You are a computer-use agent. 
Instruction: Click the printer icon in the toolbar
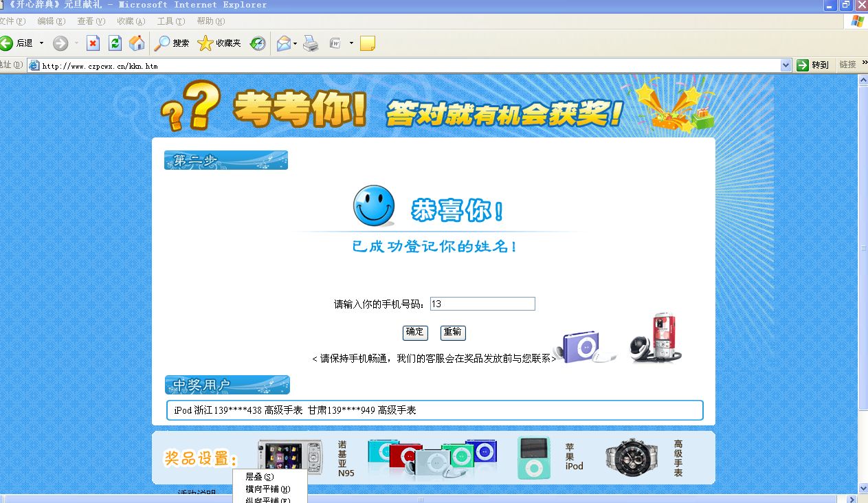coord(311,43)
